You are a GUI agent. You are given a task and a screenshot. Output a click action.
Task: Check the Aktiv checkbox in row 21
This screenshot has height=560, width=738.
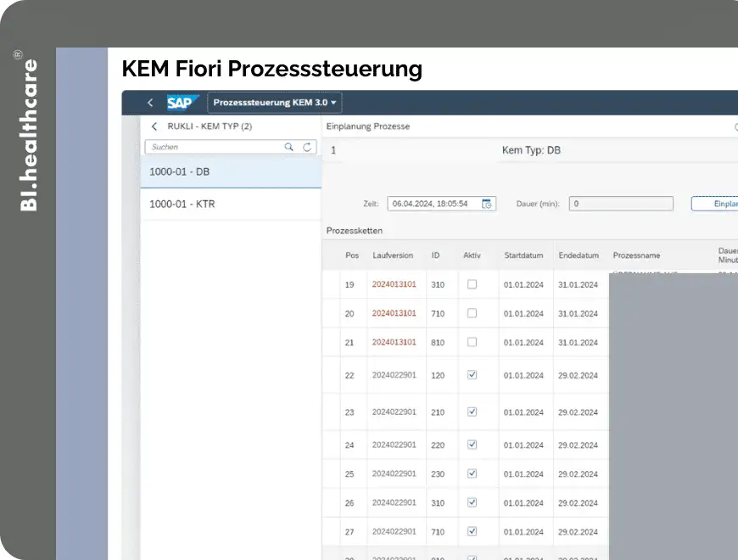tap(472, 342)
